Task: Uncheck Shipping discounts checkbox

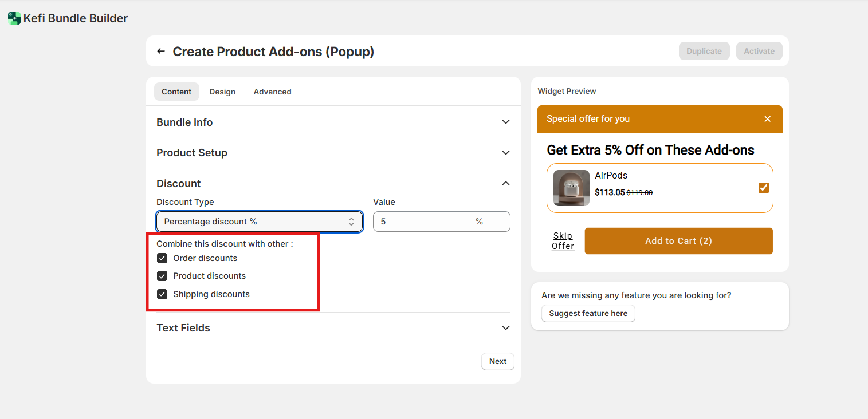Action: (x=162, y=294)
